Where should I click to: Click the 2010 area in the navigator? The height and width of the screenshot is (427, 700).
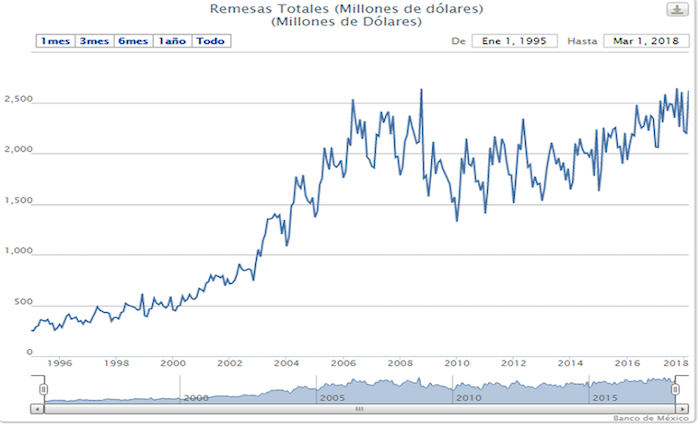pyautogui.click(x=470, y=396)
